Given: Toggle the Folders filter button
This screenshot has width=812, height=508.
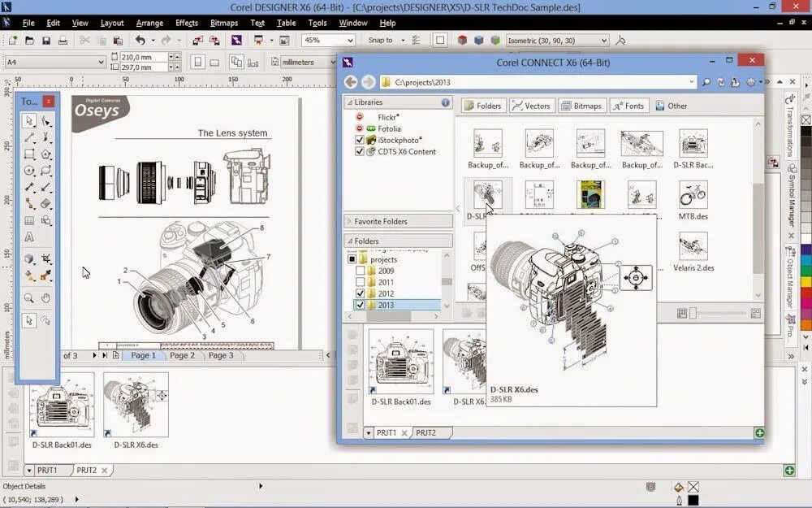Looking at the screenshot, I should coord(482,106).
